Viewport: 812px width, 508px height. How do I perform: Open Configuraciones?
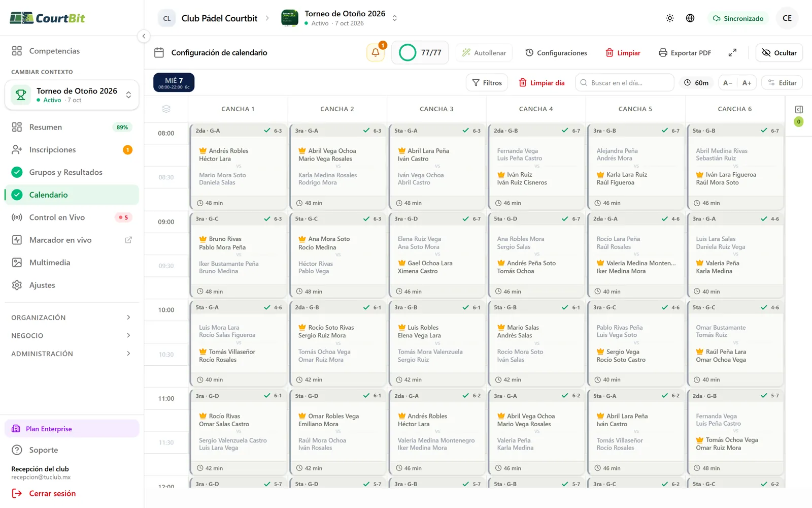coord(556,53)
